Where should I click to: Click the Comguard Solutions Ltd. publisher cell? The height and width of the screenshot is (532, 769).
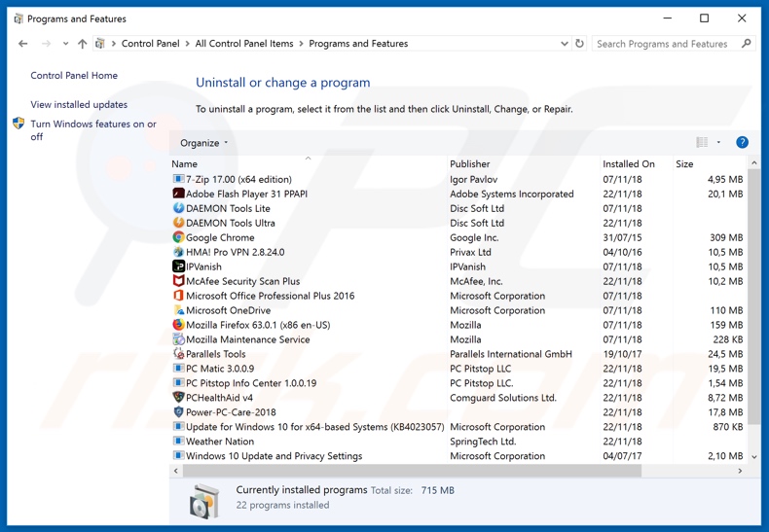503,398
